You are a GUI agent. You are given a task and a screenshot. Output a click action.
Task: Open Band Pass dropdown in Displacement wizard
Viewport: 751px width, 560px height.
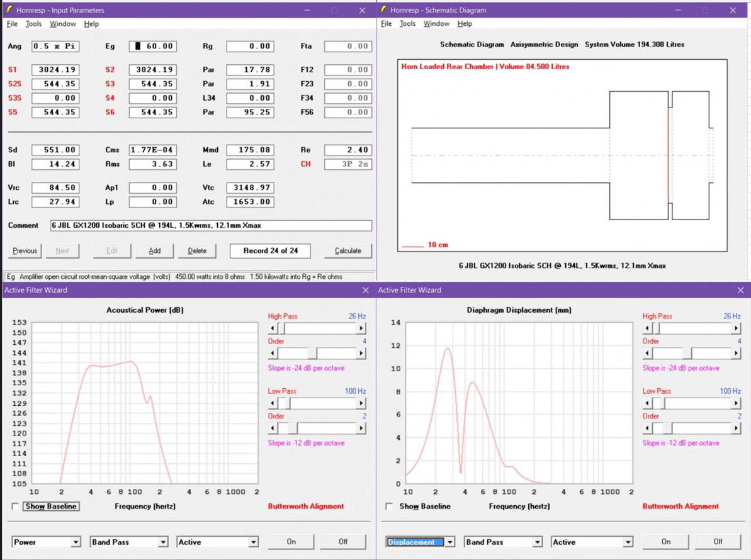tap(538, 542)
